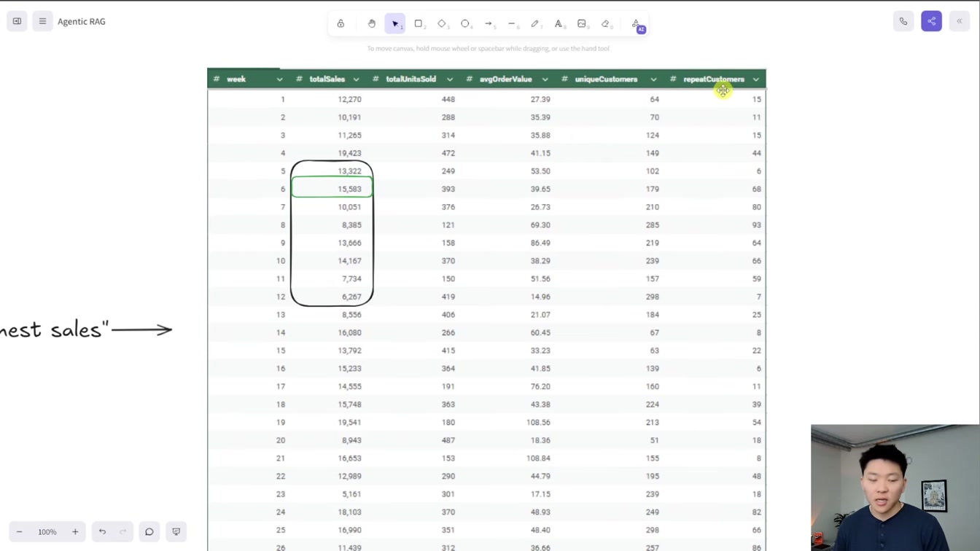This screenshot has width=980, height=551.
Task: Click the totalUnitsSold column header
Action: point(411,79)
